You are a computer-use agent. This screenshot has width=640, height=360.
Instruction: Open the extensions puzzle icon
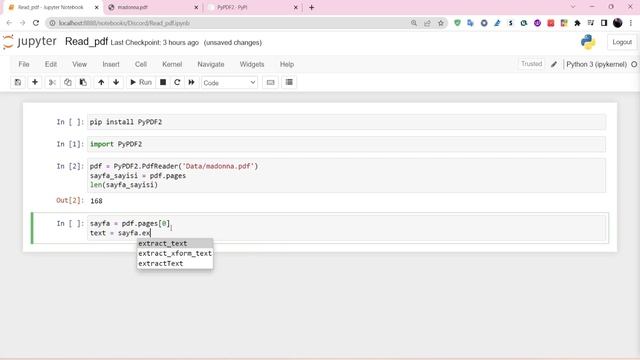(577, 23)
